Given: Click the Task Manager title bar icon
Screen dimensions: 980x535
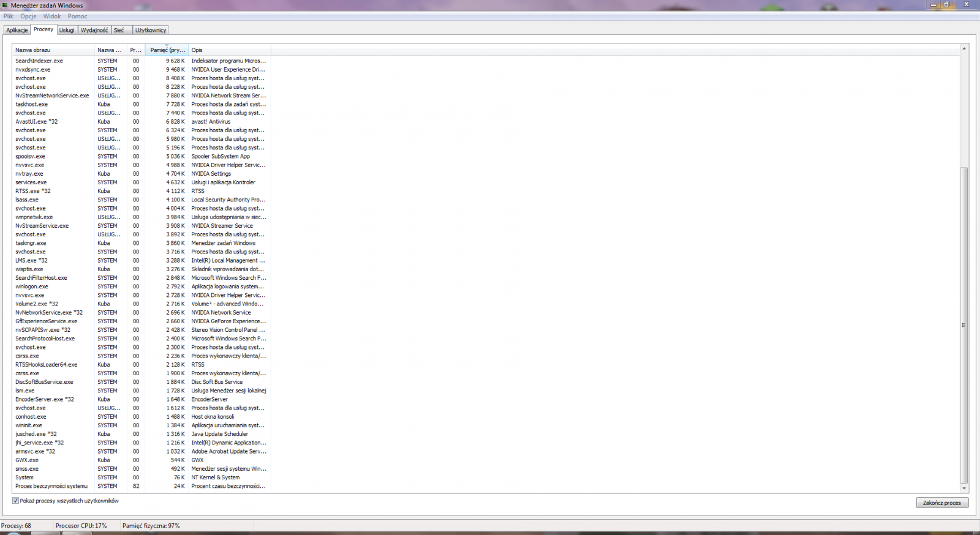Looking at the screenshot, I should tap(5, 6).
